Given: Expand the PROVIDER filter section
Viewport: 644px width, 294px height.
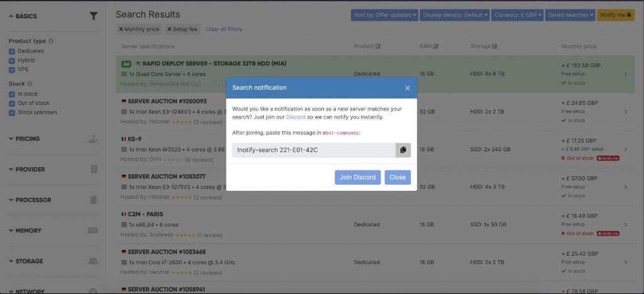Looking at the screenshot, I should [27, 170].
